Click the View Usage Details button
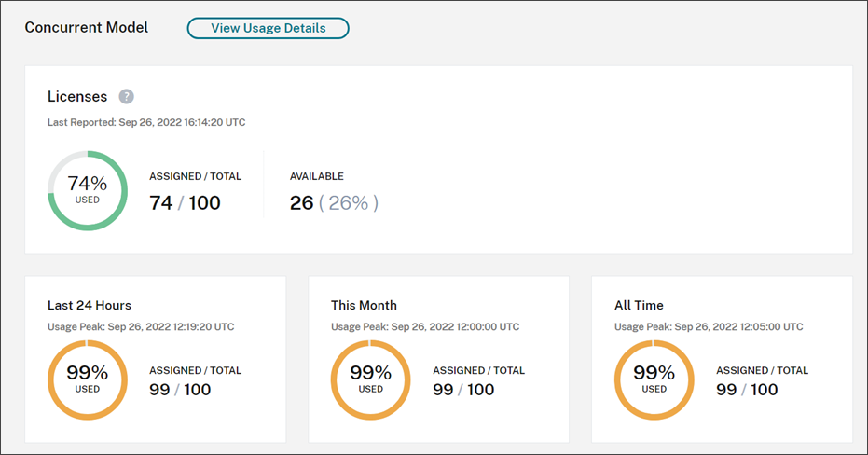This screenshot has width=868, height=455. [268, 28]
